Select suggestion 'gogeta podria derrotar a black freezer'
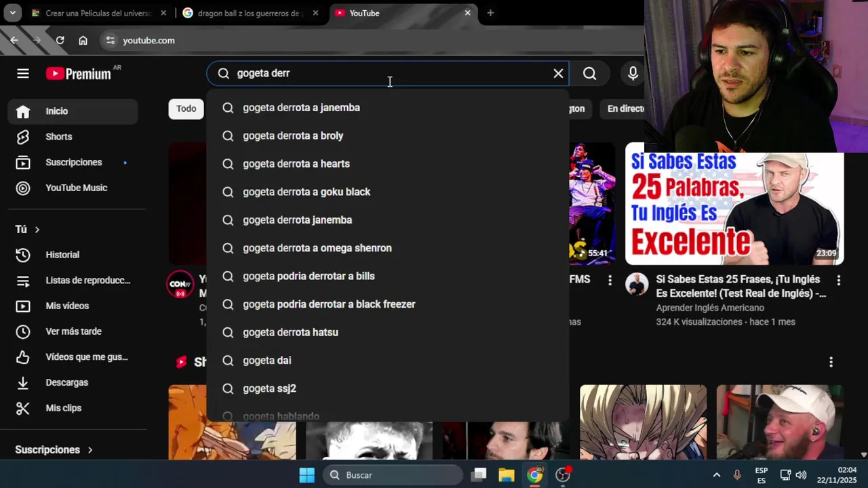Screen dimensions: 868x488 tap(388, 304)
